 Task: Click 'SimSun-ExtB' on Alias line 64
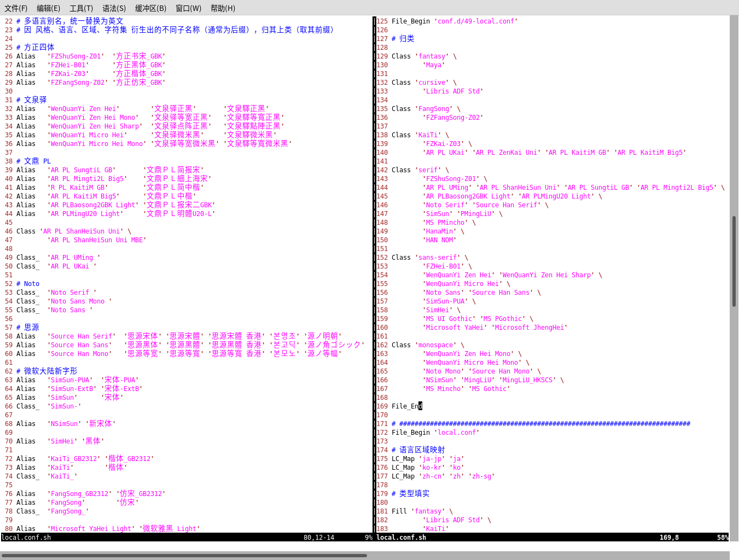coord(72,389)
